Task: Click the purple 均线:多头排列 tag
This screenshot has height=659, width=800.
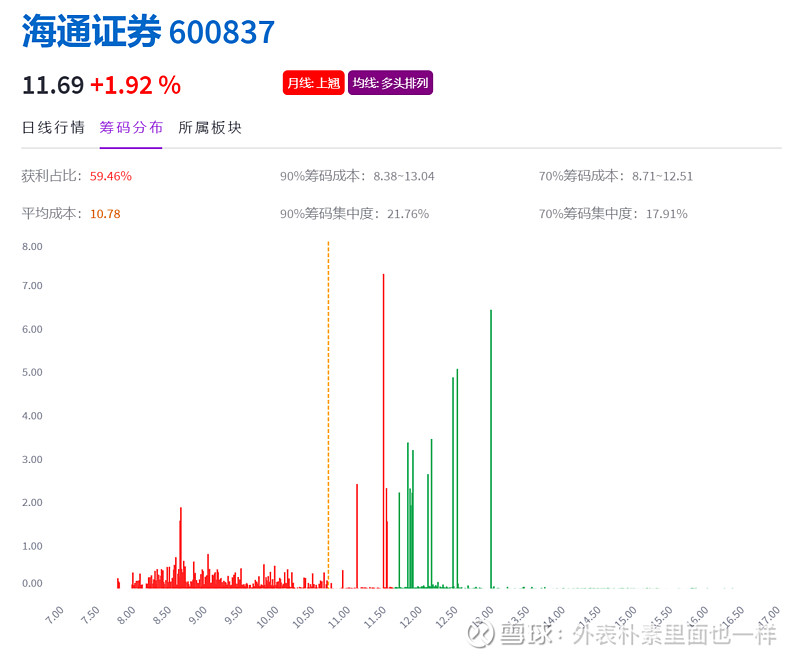Action: coord(390,83)
